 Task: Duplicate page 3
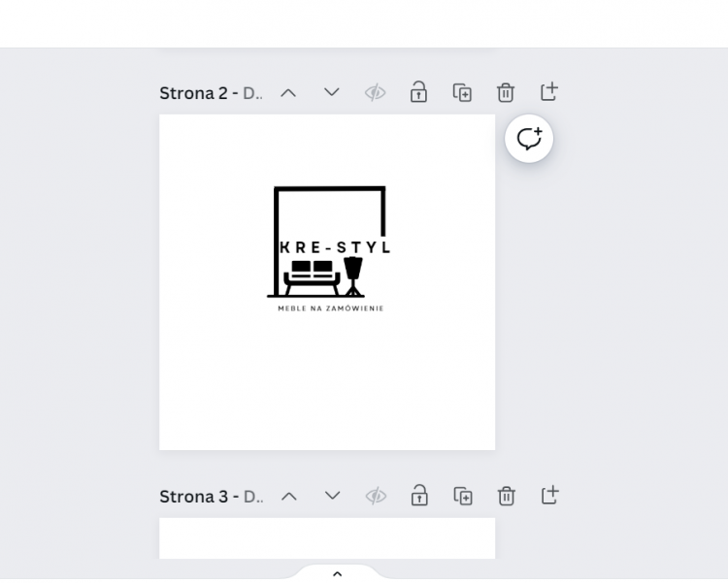(463, 496)
